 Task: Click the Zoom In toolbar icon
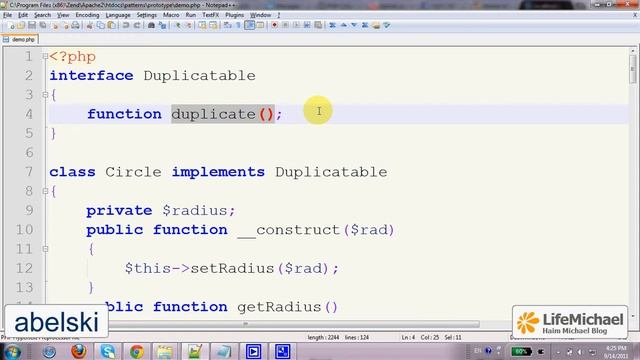178,25
